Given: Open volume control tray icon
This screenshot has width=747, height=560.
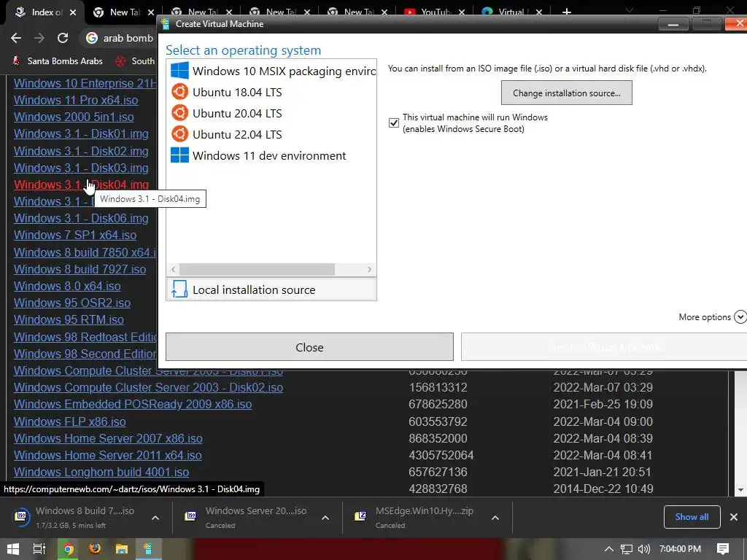Looking at the screenshot, I should point(643,549).
